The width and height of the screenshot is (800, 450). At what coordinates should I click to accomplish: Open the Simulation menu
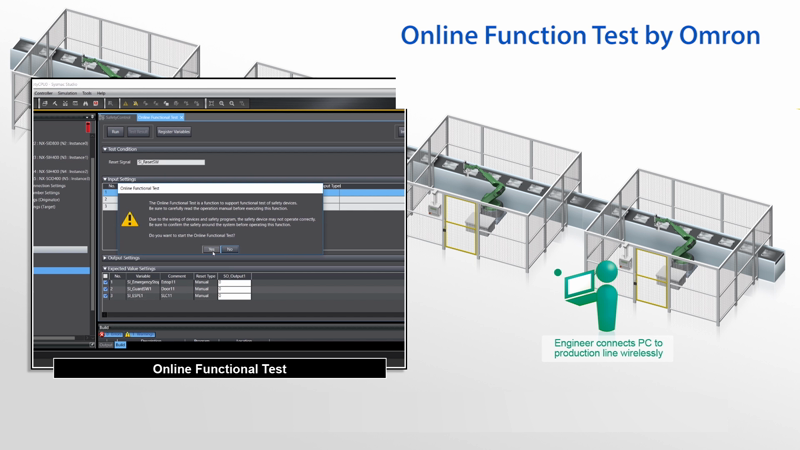pyautogui.click(x=67, y=93)
